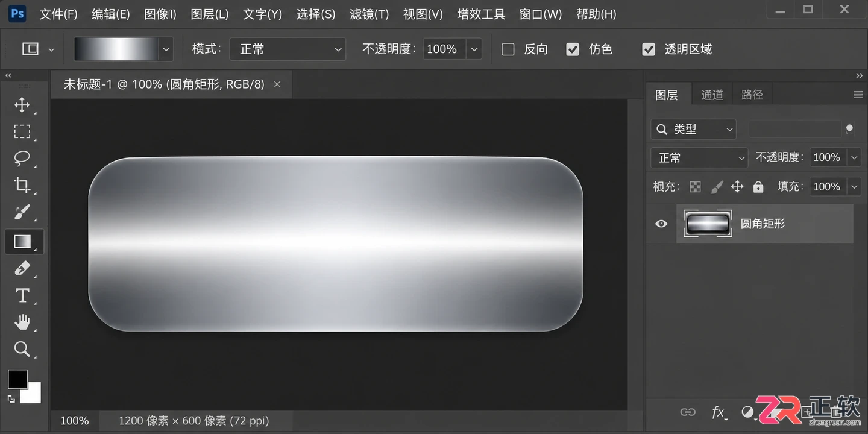This screenshot has height=434, width=868.
Task: Click the foreground black color swatch
Action: [x=17, y=379]
